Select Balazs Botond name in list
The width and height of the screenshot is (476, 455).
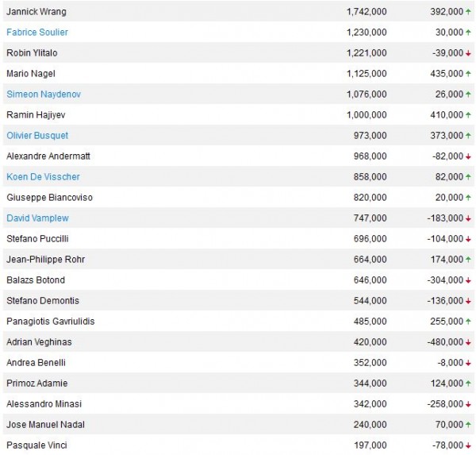[36, 280]
